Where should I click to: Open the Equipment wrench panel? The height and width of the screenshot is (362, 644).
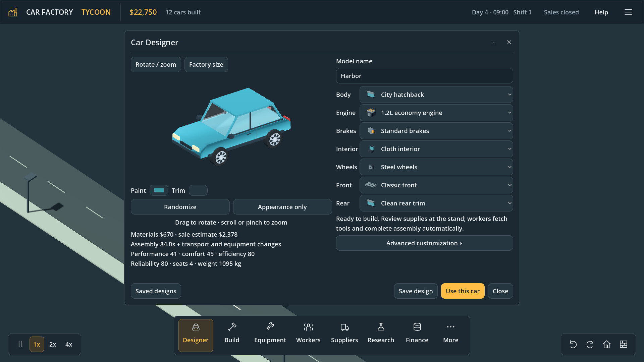270,335
